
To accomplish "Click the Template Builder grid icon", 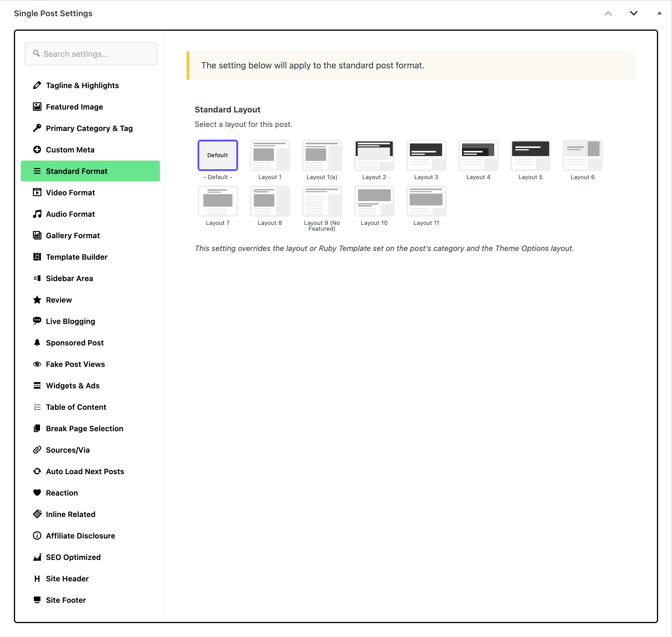I will [37, 257].
